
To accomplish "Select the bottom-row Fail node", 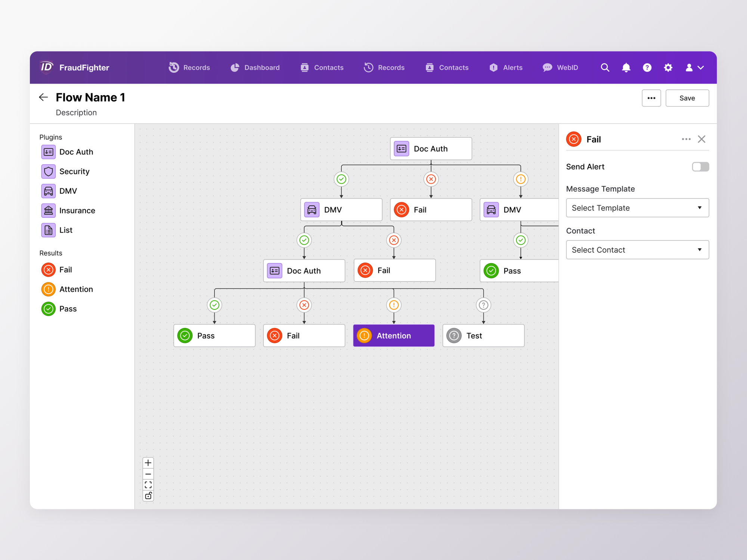I will point(304,336).
